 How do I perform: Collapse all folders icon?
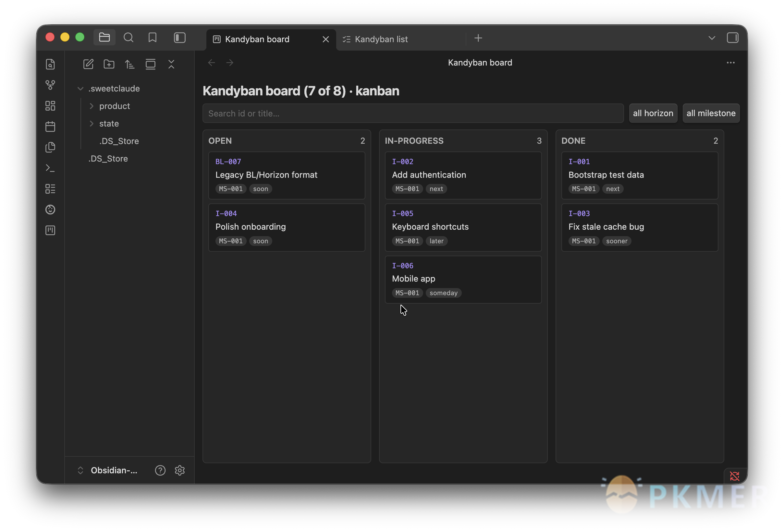point(171,64)
